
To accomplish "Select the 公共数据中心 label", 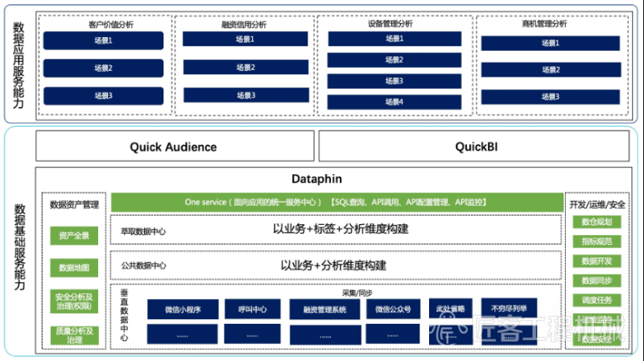I will (x=143, y=266).
